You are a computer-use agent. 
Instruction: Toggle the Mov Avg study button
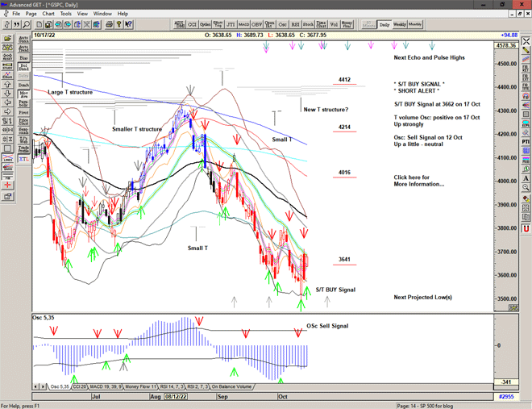(x=23, y=95)
